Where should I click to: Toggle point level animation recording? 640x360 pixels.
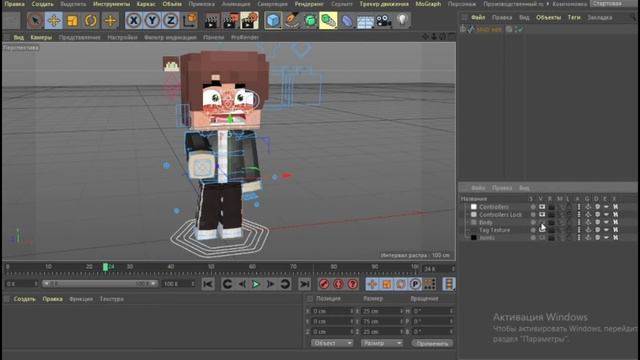[x=429, y=284]
